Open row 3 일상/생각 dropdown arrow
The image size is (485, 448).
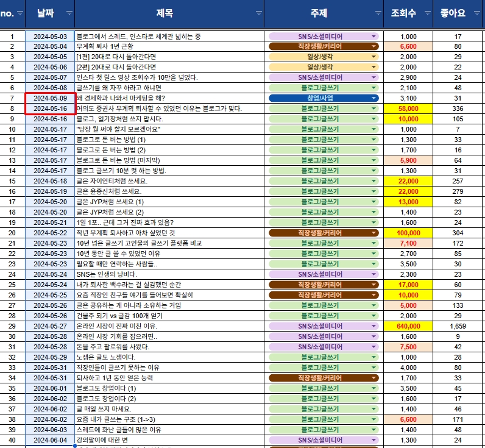(373, 57)
